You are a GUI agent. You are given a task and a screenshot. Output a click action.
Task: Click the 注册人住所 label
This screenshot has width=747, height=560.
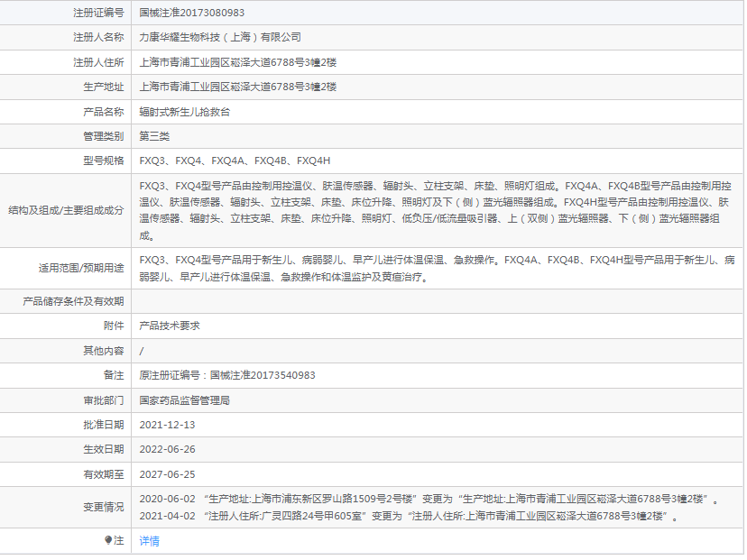98,62
